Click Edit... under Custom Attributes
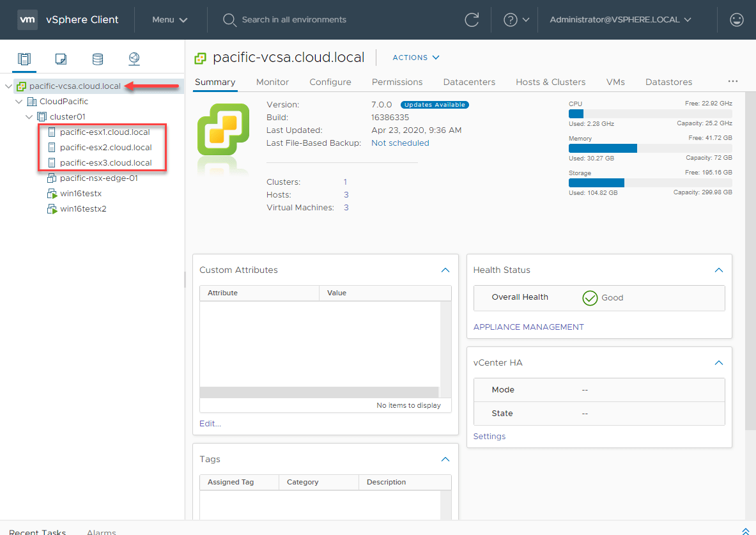Image resolution: width=756 pixels, height=535 pixels. pyautogui.click(x=210, y=424)
